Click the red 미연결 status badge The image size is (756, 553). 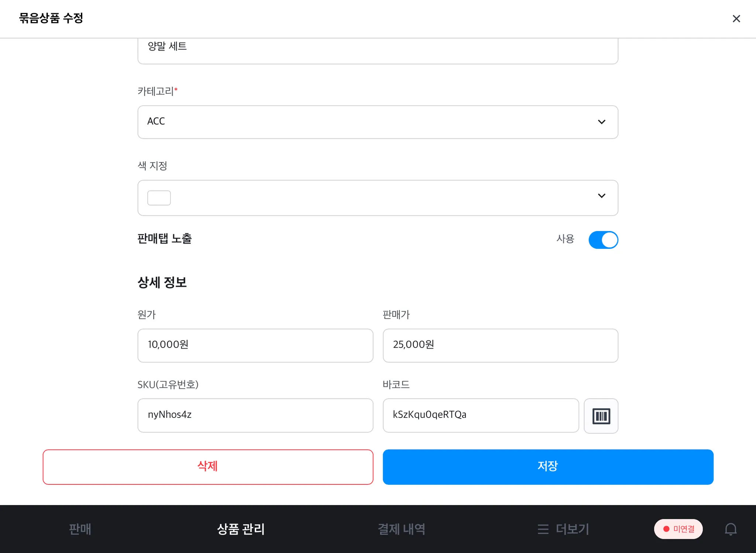(x=678, y=529)
